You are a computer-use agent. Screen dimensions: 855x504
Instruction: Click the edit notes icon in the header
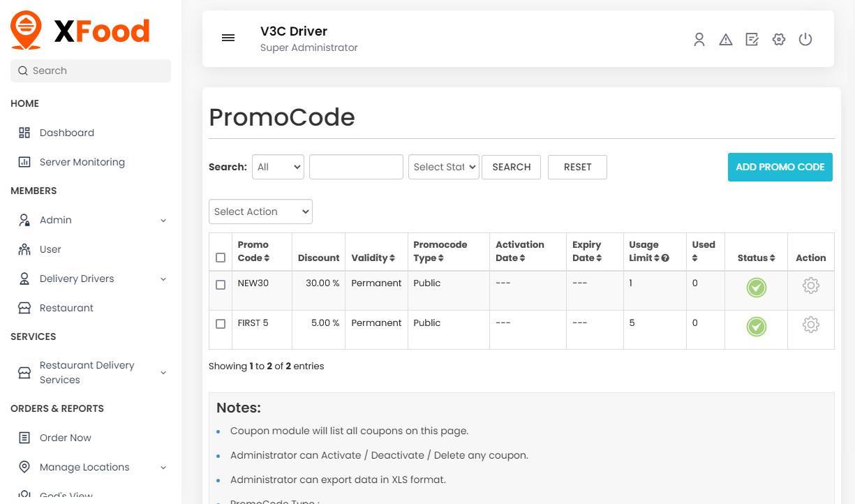[x=752, y=40]
